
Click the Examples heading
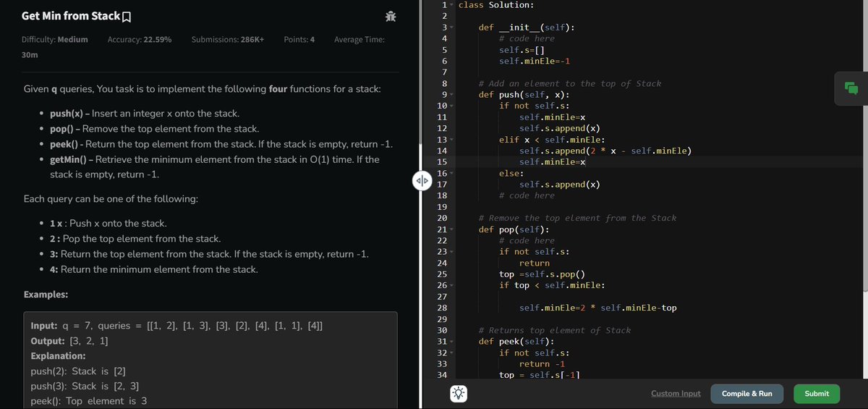(x=46, y=295)
